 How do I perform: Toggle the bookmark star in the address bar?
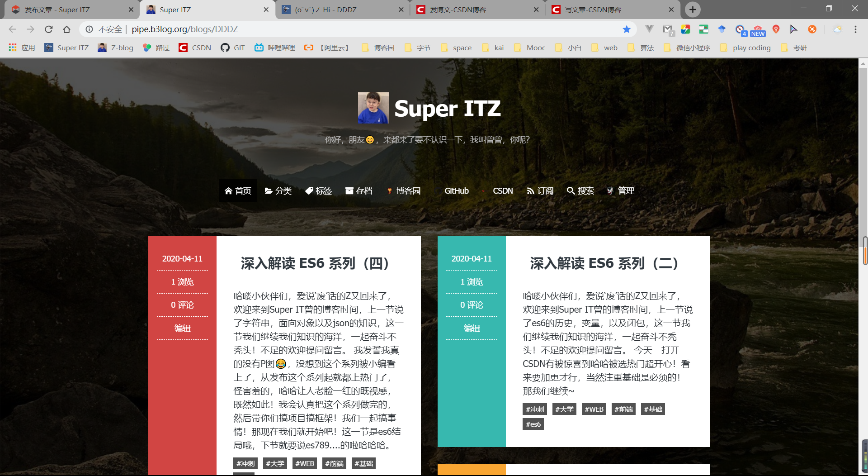627,29
